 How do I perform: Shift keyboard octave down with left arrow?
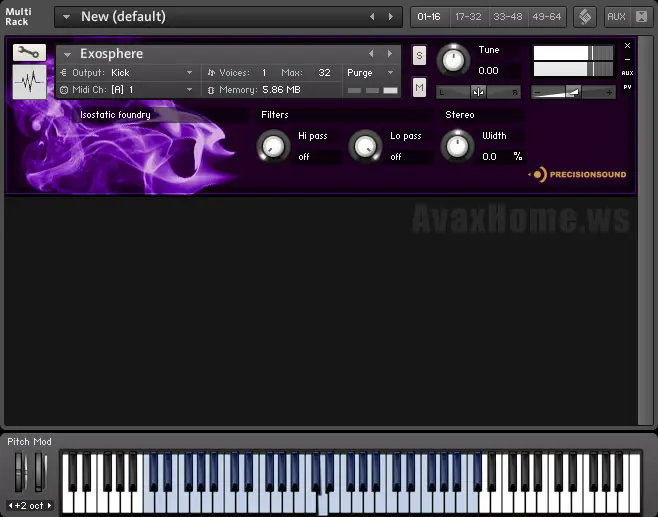pyautogui.click(x=10, y=506)
